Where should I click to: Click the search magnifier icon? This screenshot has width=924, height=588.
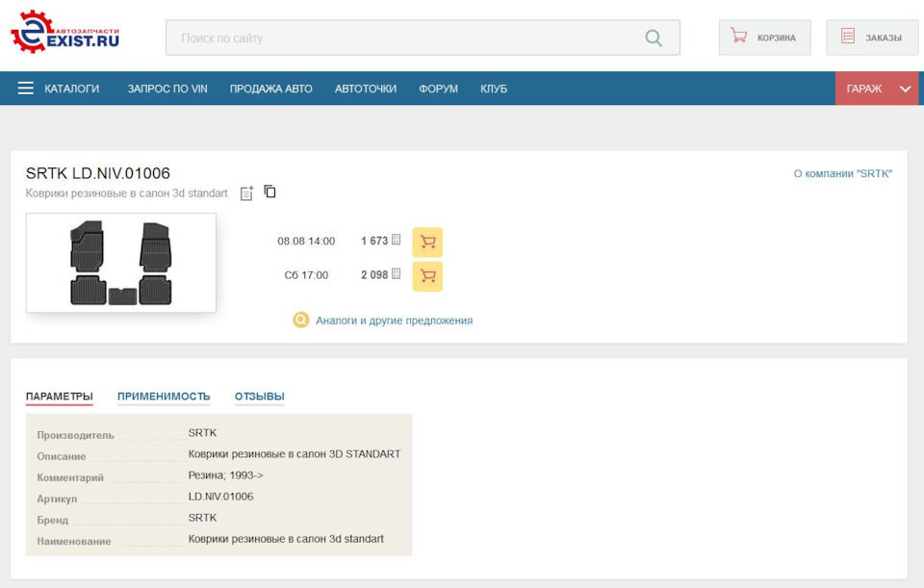coord(653,38)
